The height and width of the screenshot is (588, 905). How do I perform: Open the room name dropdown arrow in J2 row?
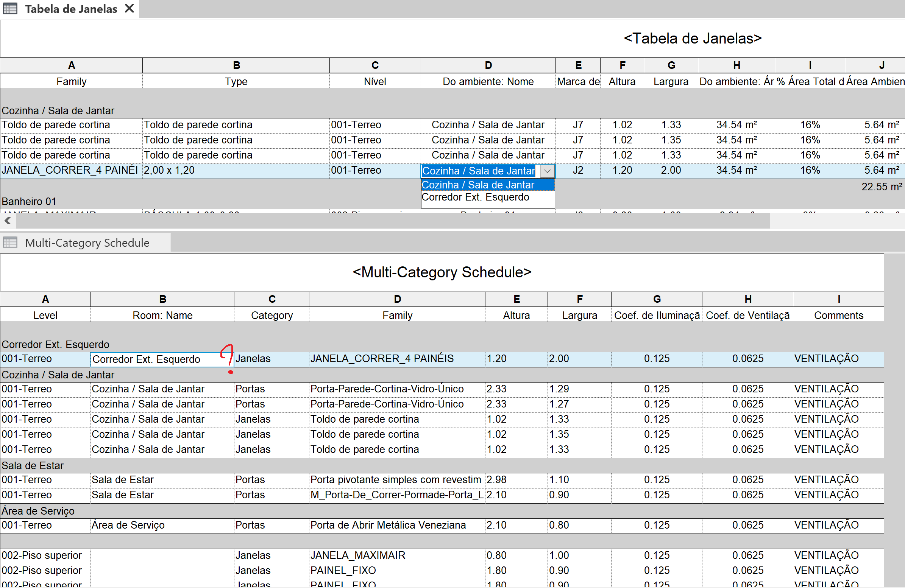tap(547, 171)
